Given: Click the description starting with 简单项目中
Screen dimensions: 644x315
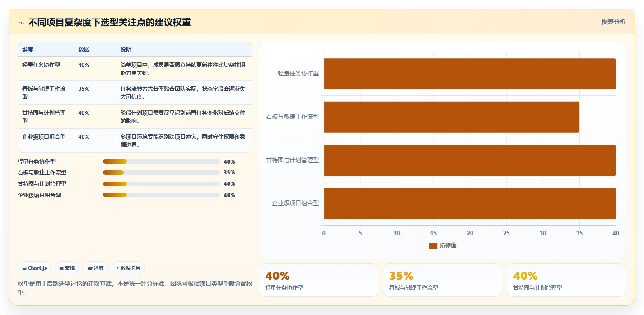Looking at the screenshot, I should pyautogui.click(x=183, y=69).
